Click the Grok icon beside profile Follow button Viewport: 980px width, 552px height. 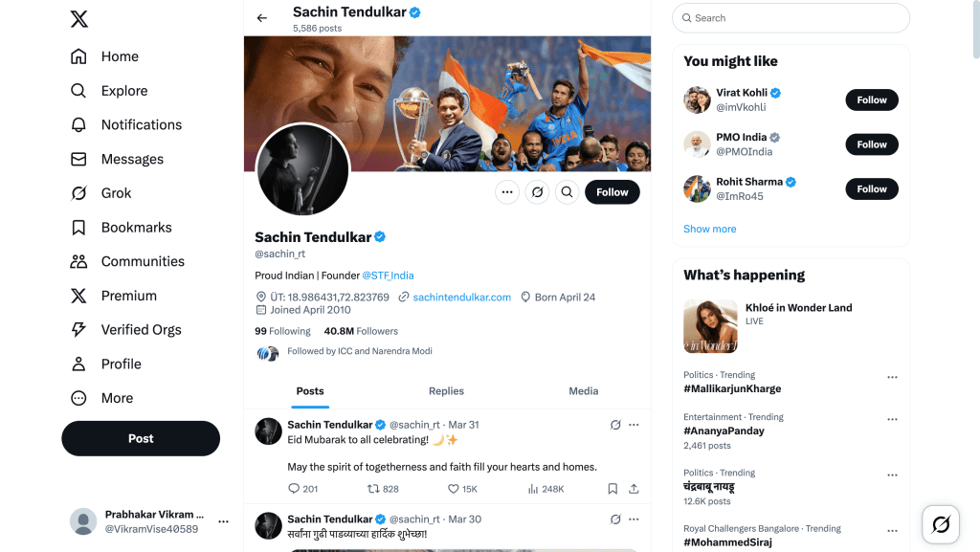coord(538,192)
